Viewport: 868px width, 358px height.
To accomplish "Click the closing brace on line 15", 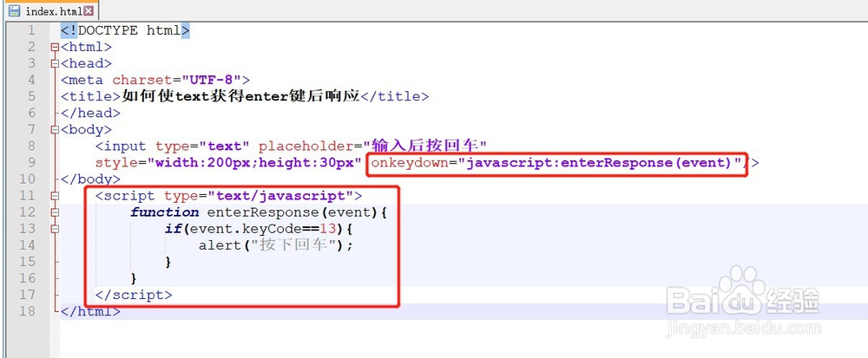I will click(x=168, y=262).
